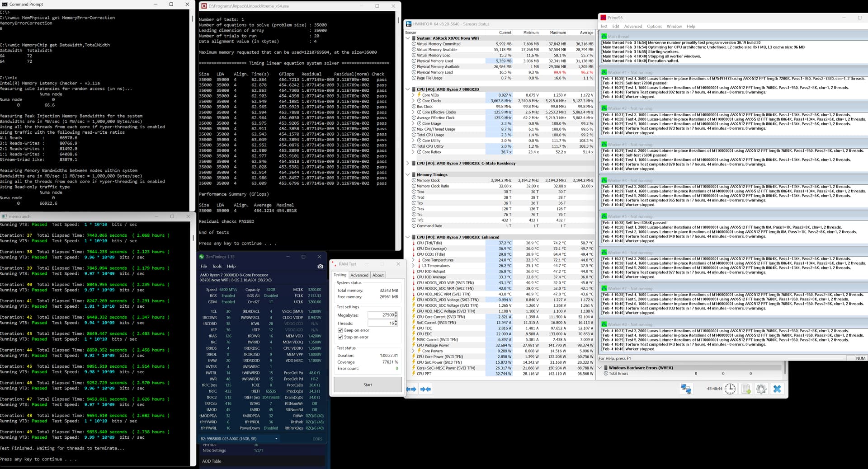Click the ZenTimings camera screenshot icon
The width and height of the screenshot is (868, 469).
[321, 266]
